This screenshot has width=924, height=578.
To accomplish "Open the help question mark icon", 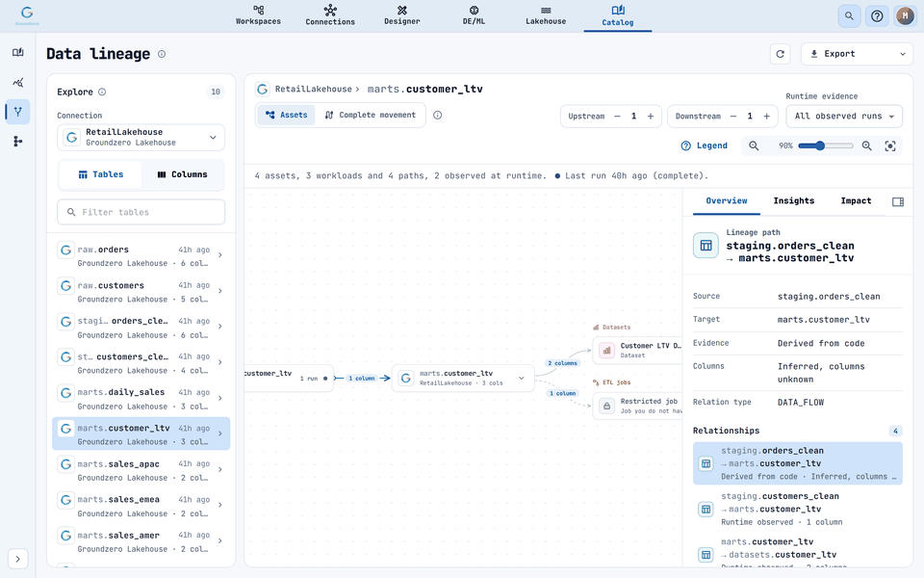I will (x=877, y=16).
